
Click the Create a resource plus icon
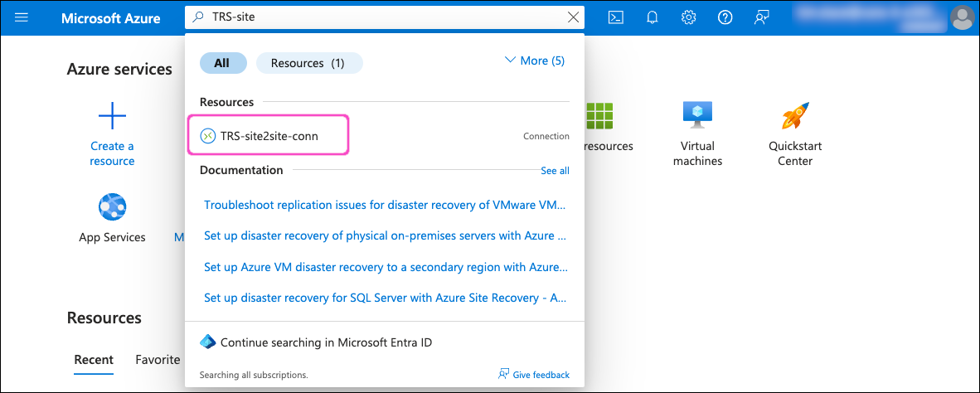click(x=112, y=116)
